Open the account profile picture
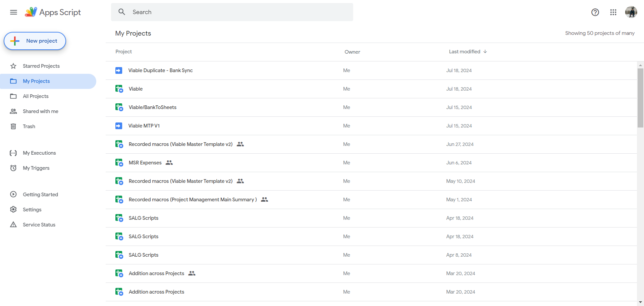This screenshot has width=644, height=306. tap(631, 12)
